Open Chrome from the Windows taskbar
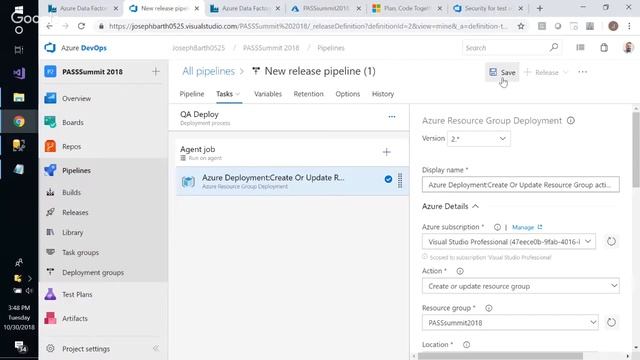Image resolution: width=640 pixels, height=360 pixels. [19, 121]
